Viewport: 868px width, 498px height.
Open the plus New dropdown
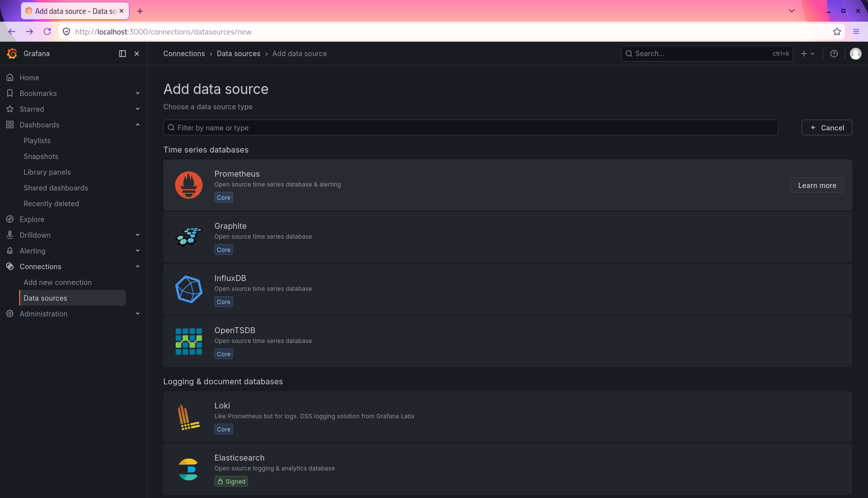pos(808,54)
